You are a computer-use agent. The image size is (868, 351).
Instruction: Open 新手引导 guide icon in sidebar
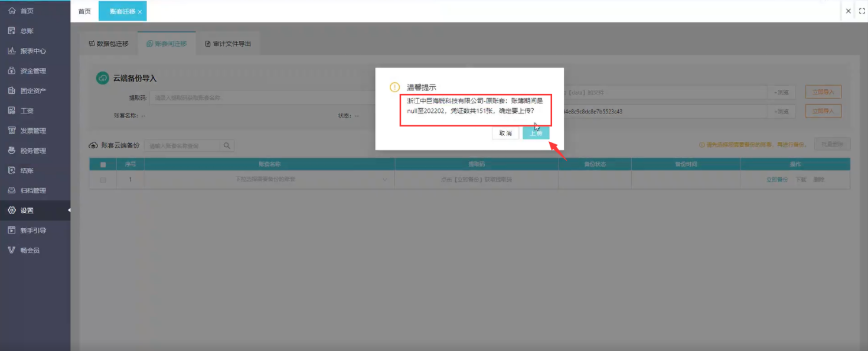(x=12, y=230)
